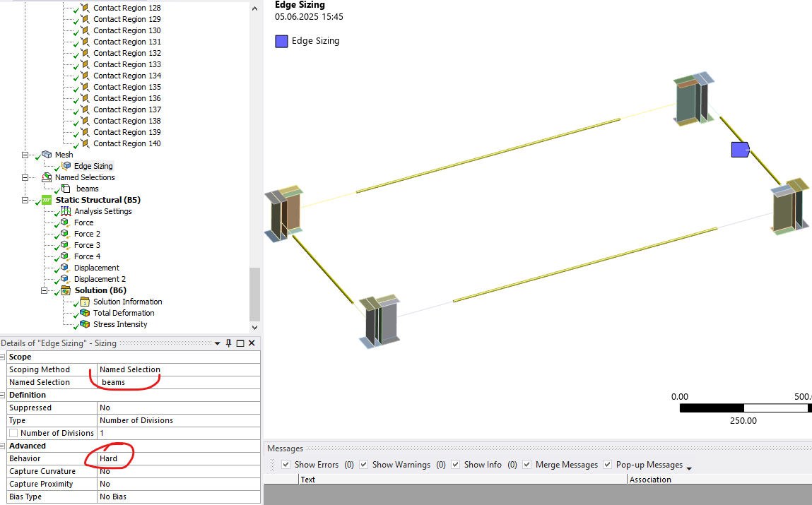The width and height of the screenshot is (812, 505).
Task: Toggle the Show Errors checkbox
Action: (286, 465)
